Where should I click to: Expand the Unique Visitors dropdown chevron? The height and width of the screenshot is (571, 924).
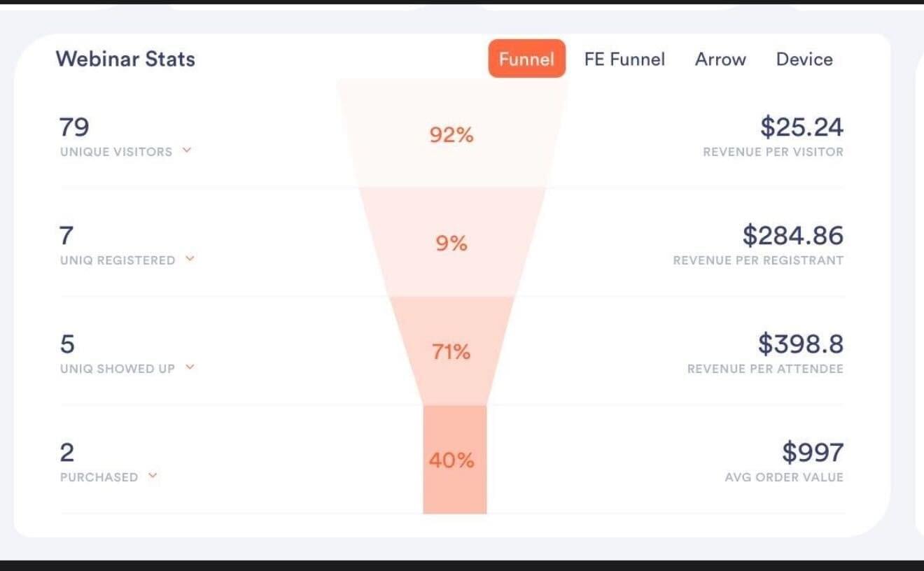click(x=187, y=150)
